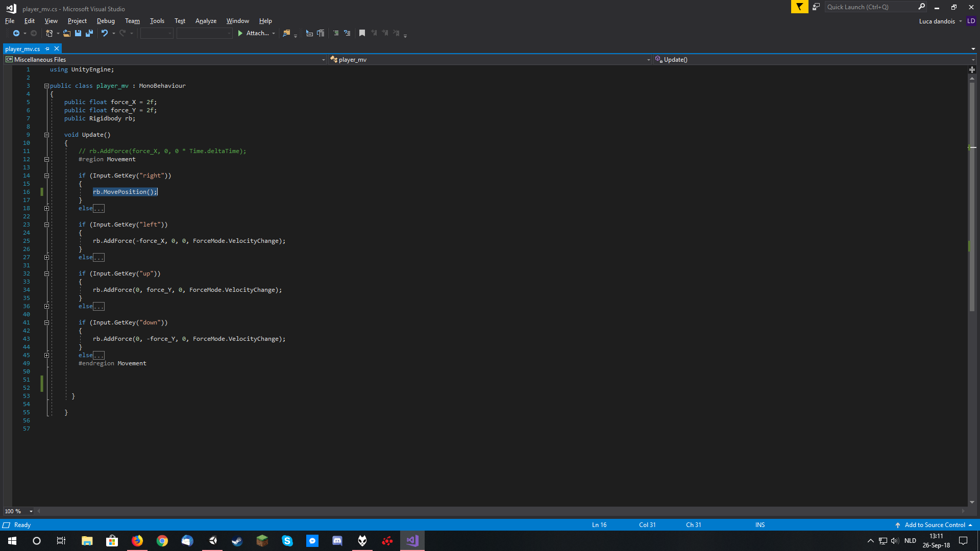The width and height of the screenshot is (980, 551).
Task: Collapse the #region Movement outline
Action: click(x=46, y=160)
